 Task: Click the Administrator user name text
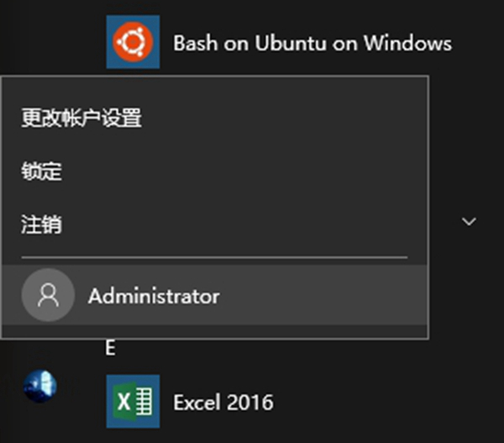[154, 296]
